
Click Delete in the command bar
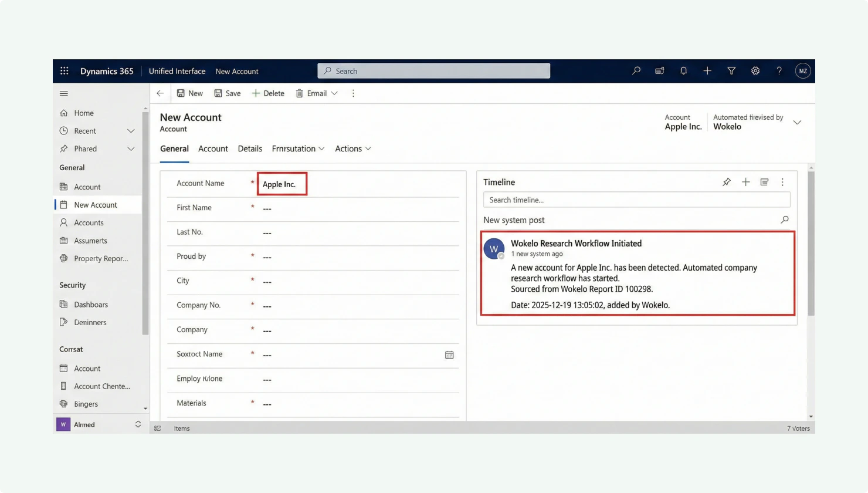(x=268, y=93)
